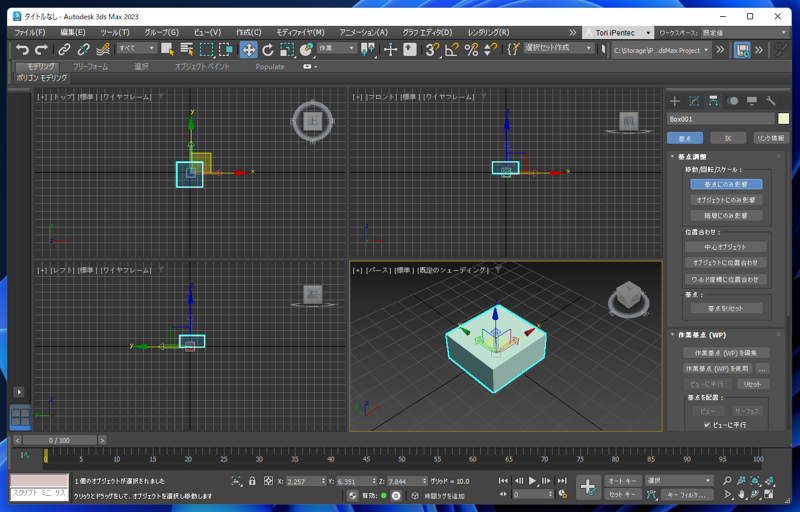
Task: Click the Box001 object color swatch
Action: click(x=783, y=119)
